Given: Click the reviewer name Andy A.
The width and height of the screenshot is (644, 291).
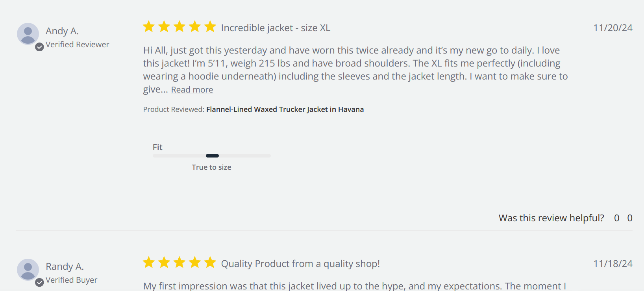Looking at the screenshot, I should click(x=62, y=31).
